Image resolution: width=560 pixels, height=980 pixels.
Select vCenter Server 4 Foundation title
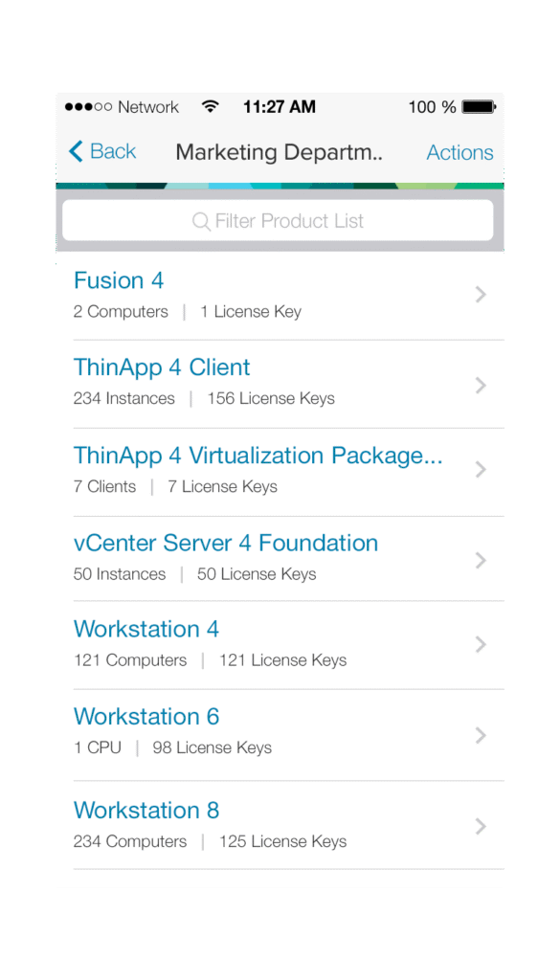coord(226,543)
